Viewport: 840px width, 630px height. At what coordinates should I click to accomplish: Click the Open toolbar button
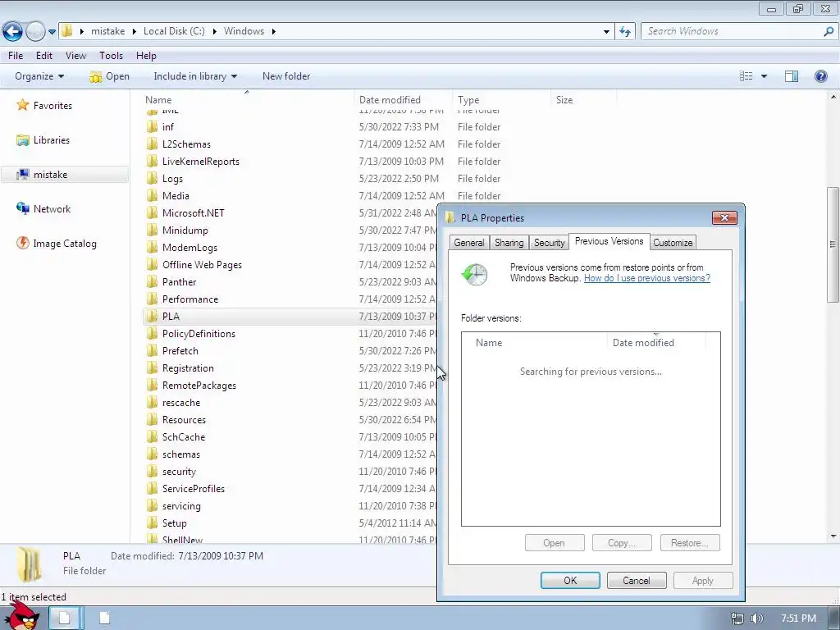(x=110, y=76)
